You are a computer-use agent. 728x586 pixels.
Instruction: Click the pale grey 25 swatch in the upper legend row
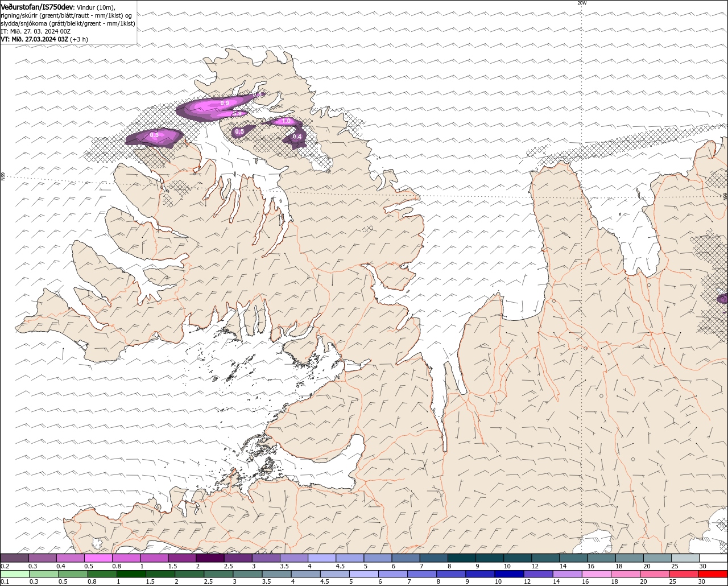(685, 558)
